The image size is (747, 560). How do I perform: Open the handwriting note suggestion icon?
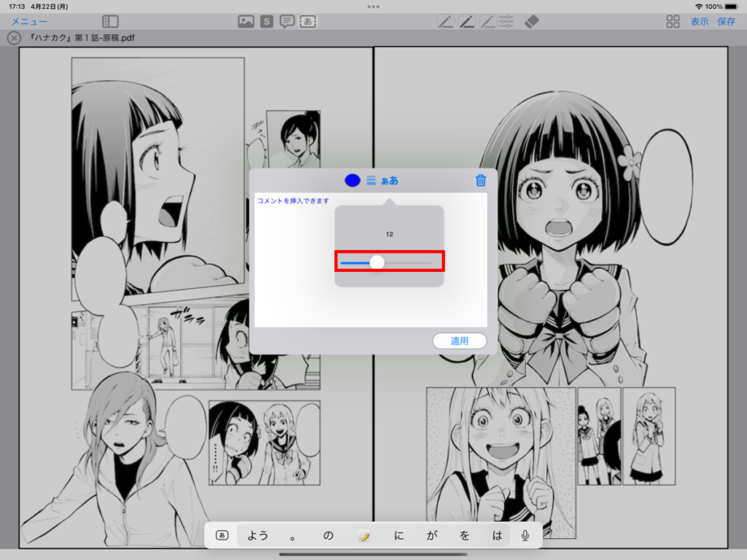(x=364, y=536)
